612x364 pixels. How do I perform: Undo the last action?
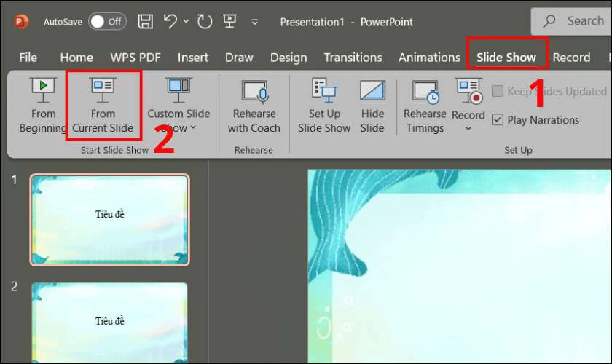tap(170, 21)
